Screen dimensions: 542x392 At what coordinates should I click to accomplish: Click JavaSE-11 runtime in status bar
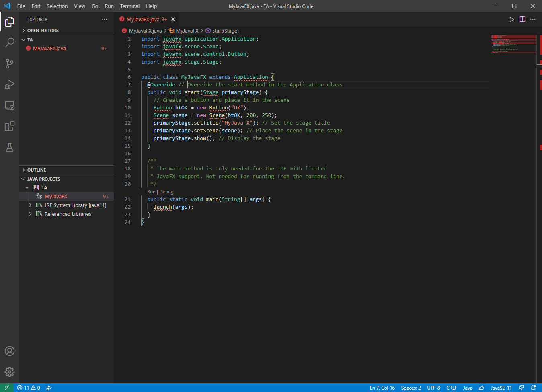click(501, 388)
